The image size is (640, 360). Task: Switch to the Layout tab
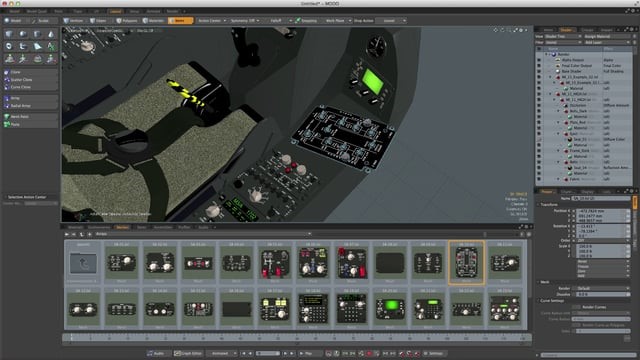pos(116,11)
